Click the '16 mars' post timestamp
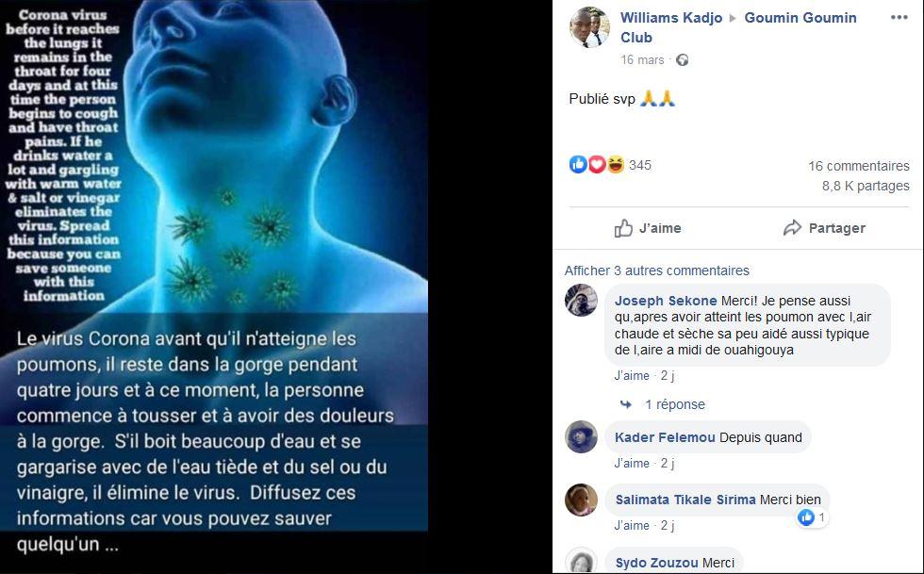 [642, 60]
